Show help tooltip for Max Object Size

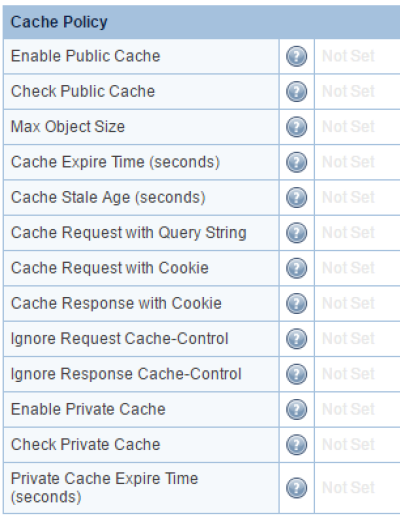pos(296,127)
